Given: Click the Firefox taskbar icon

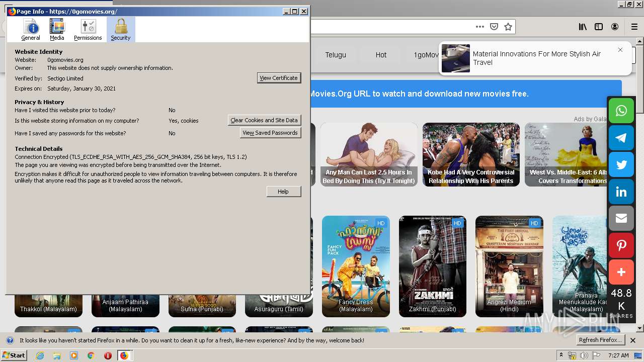Looking at the screenshot, I should [x=124, y=355].
